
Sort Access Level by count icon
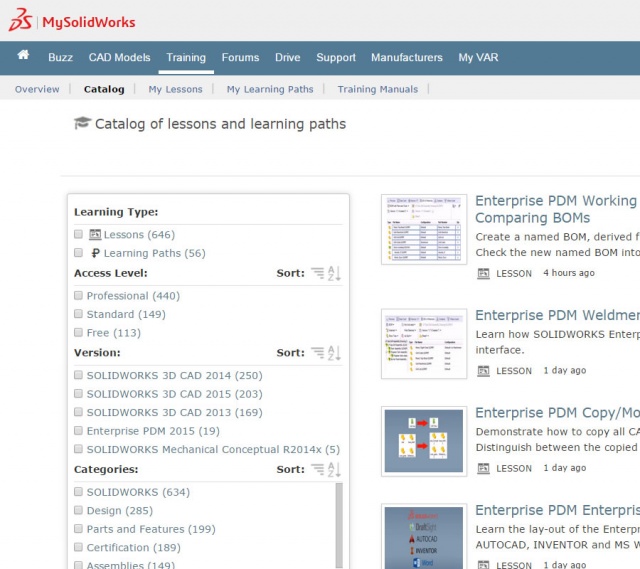click(x=318, y=273)
